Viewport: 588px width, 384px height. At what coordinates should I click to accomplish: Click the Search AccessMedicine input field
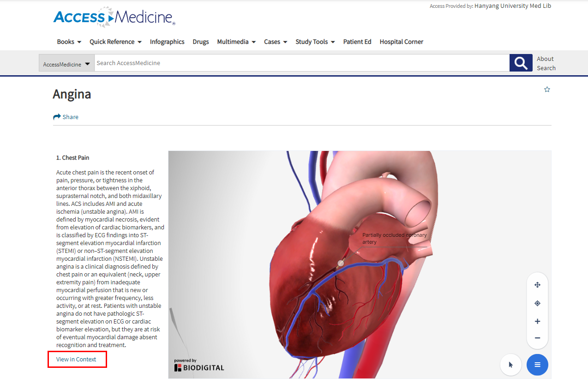pos(302,63)
